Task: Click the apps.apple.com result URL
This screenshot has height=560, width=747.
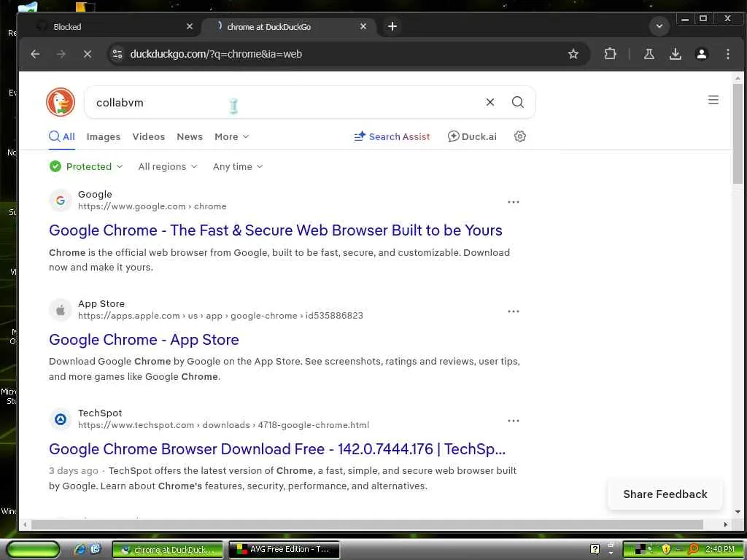Action: coord(220,316)
